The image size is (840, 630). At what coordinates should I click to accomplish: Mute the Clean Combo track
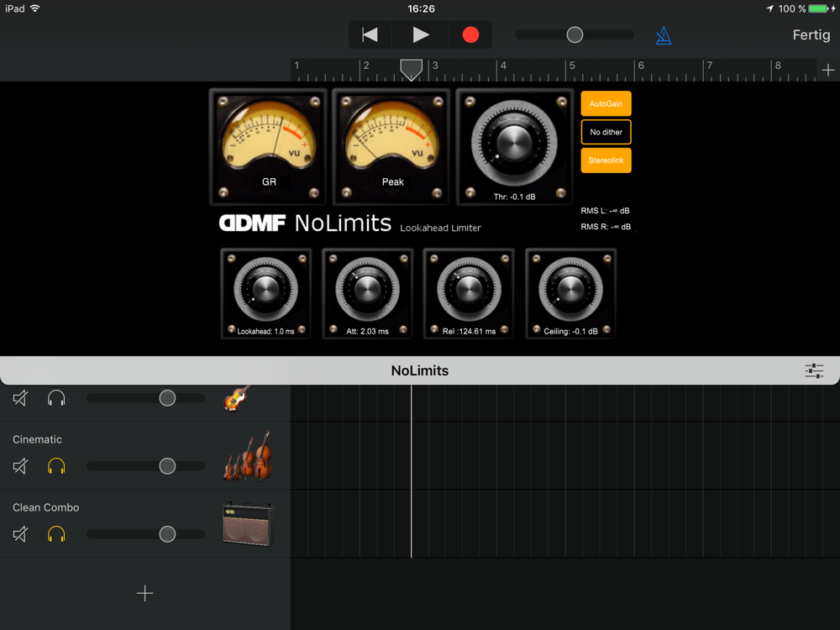pyautogui.click(x=20, y=534)
